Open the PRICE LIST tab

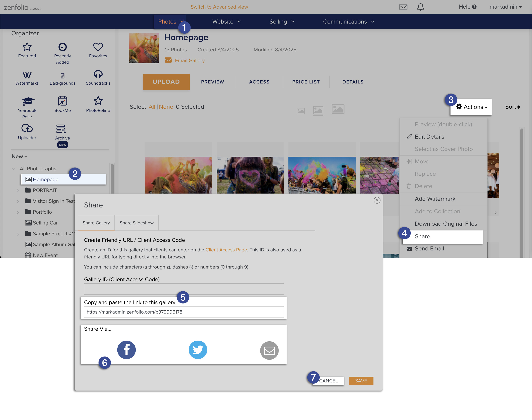tap(306, 82)
